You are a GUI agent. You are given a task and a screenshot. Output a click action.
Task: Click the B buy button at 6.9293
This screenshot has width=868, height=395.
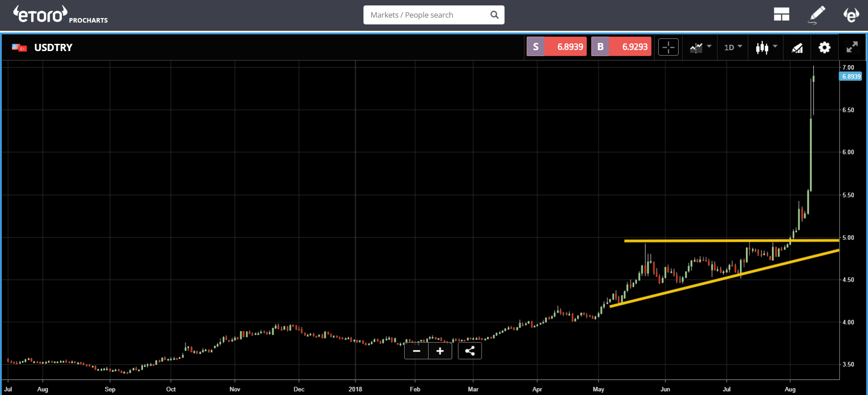click(x=621, y=47)
